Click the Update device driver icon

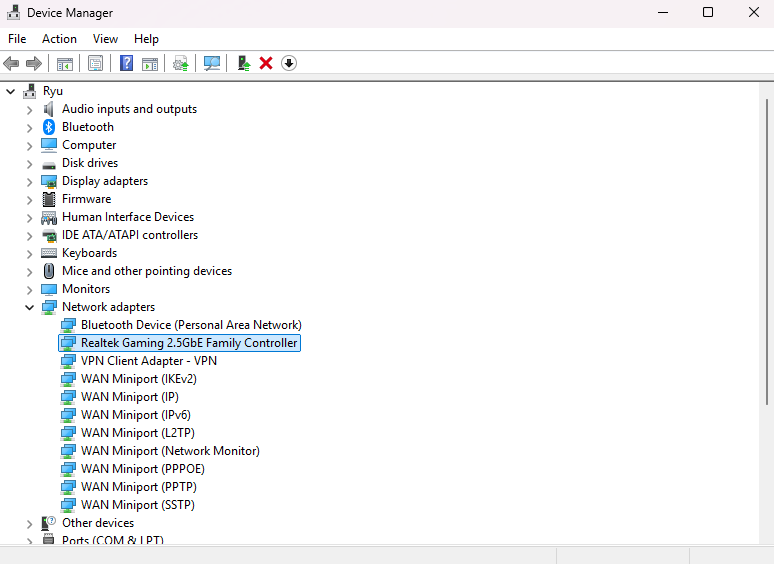click(x=181, y=63)
